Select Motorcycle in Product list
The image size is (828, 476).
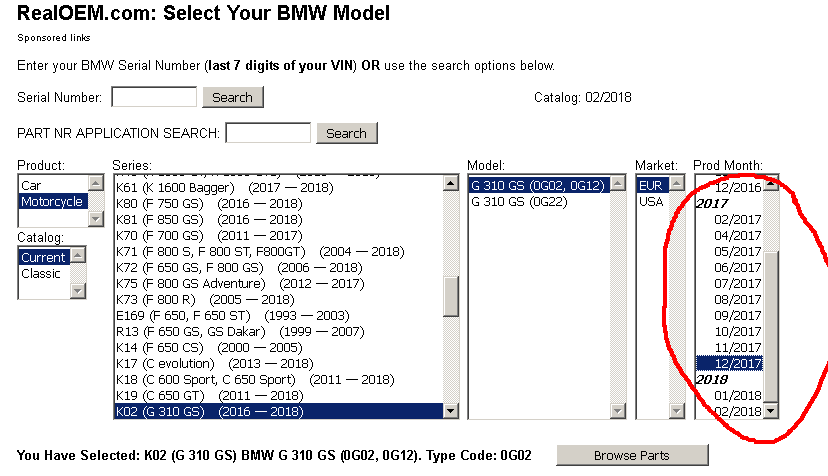click(53, 201)
